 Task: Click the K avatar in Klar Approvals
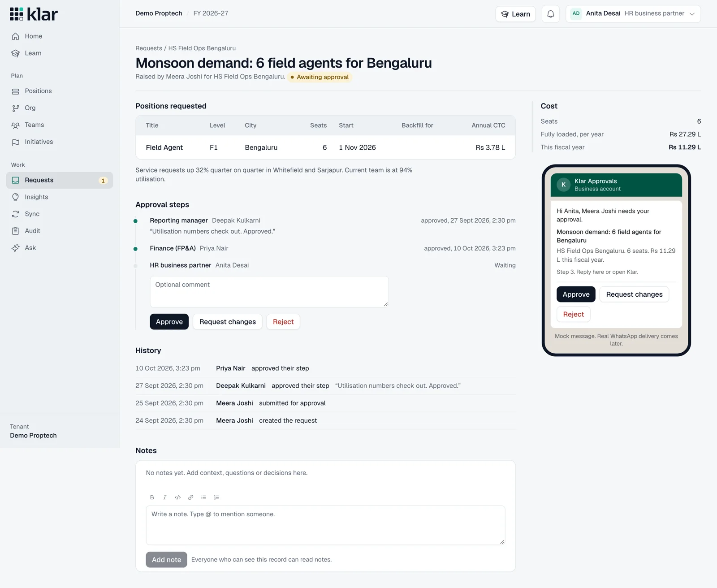coord(563,185)
